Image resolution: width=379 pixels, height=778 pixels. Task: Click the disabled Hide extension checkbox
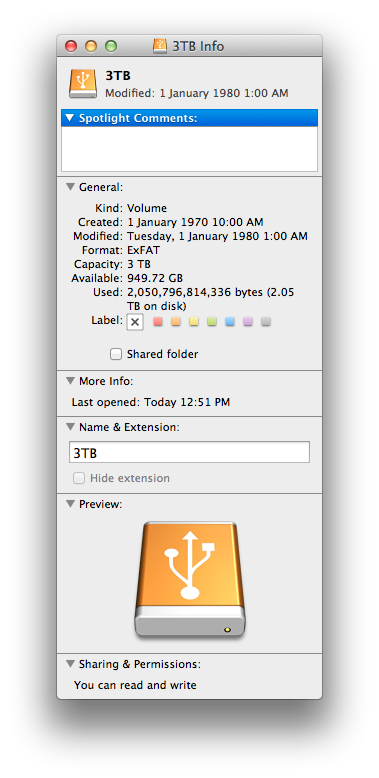pyautogui.click(x=79, y=478)
